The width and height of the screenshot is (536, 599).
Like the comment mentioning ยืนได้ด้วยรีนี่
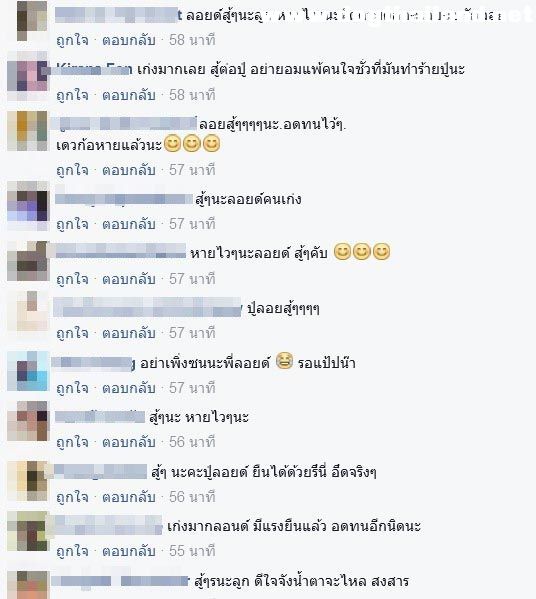pyautogui.click(x=72, y=497)
